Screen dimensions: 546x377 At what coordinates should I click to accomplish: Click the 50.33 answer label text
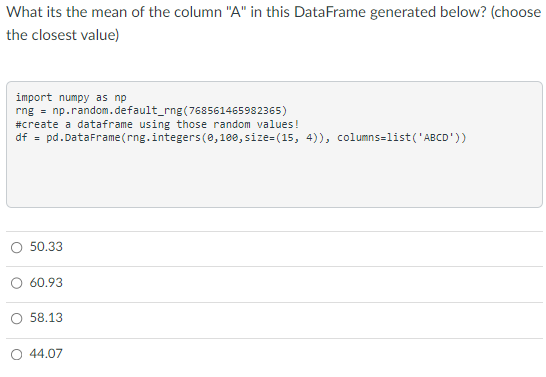[x=46, y=247]
